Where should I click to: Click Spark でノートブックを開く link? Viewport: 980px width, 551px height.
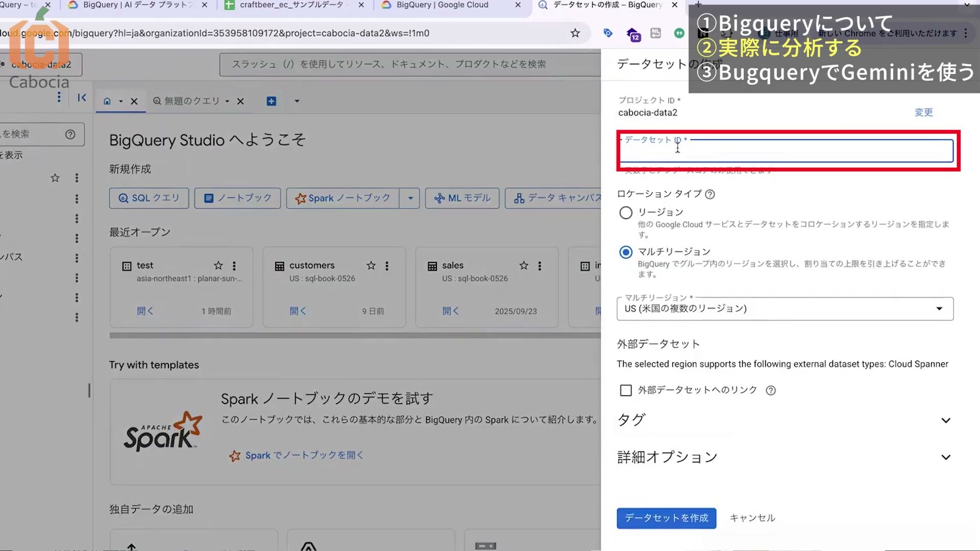[x=297, y=455]
